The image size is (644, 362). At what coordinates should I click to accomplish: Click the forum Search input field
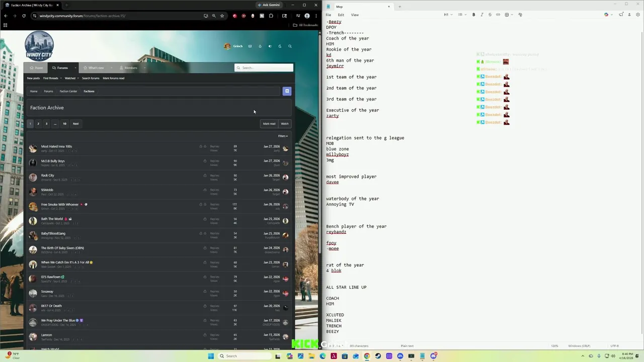(264, 68)
